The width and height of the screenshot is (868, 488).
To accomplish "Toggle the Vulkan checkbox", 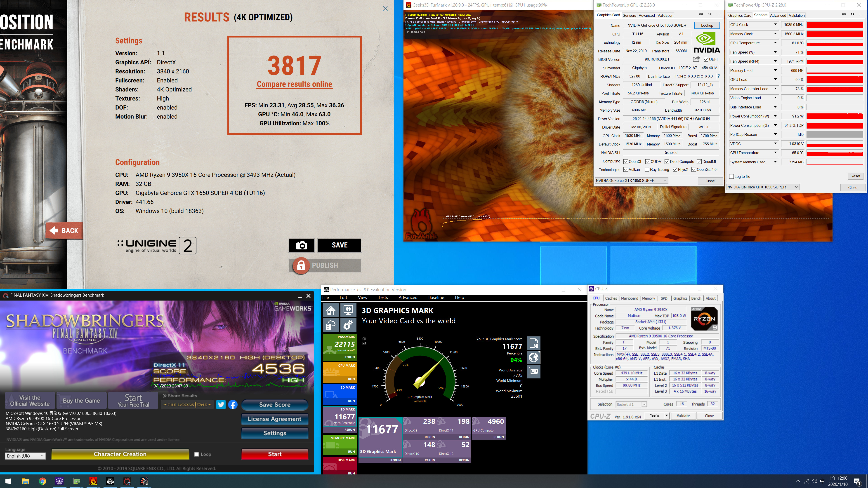I will pyautogui.click(x=626, y=170).
